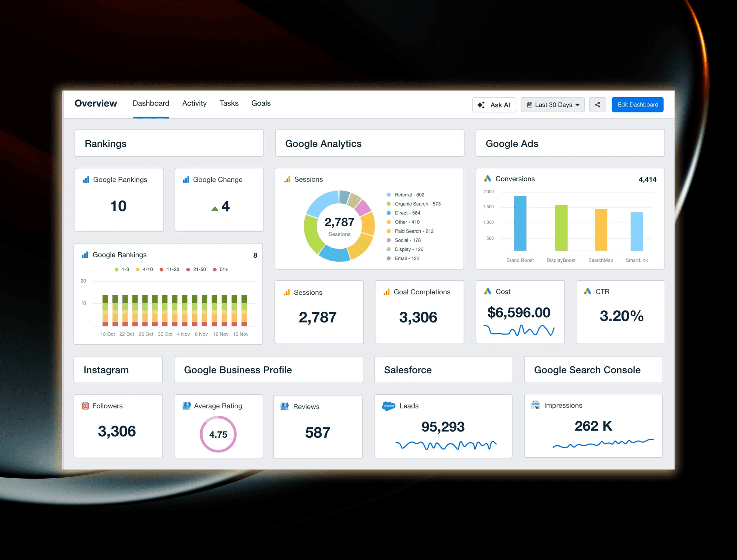Image resolution: width=737 pixels, height=560 pixels.
Task: Click the Goal Completions value 3,306
Action: (x=418, y=317)
